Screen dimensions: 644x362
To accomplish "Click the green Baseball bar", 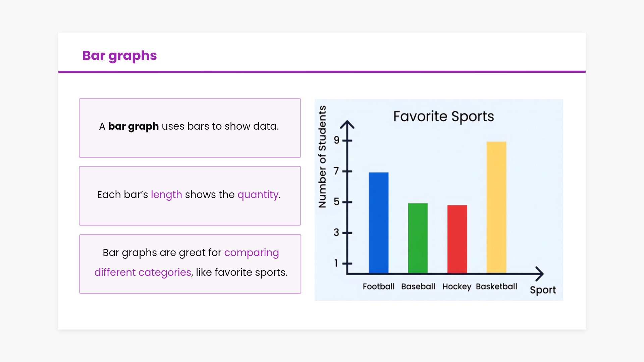I will point(418,238).
